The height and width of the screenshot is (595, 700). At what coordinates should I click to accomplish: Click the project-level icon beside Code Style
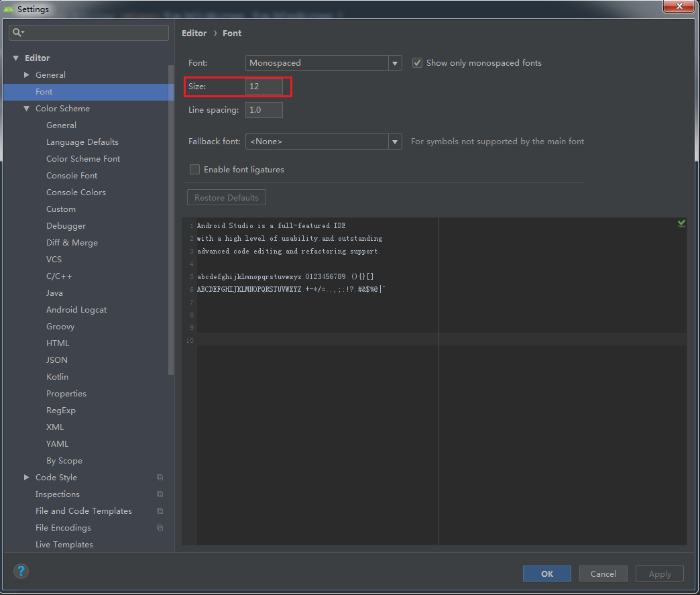coord(160,478)
